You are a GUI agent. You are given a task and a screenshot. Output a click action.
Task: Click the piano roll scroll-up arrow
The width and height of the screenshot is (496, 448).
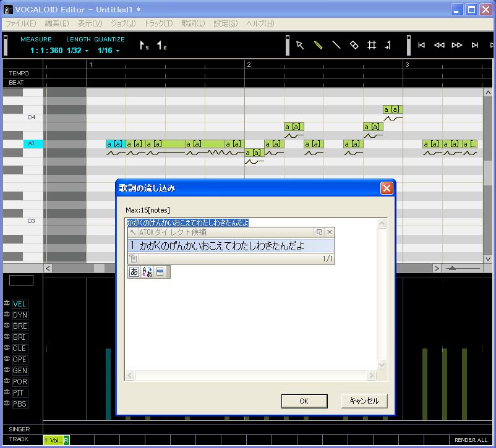pos(488,93)
